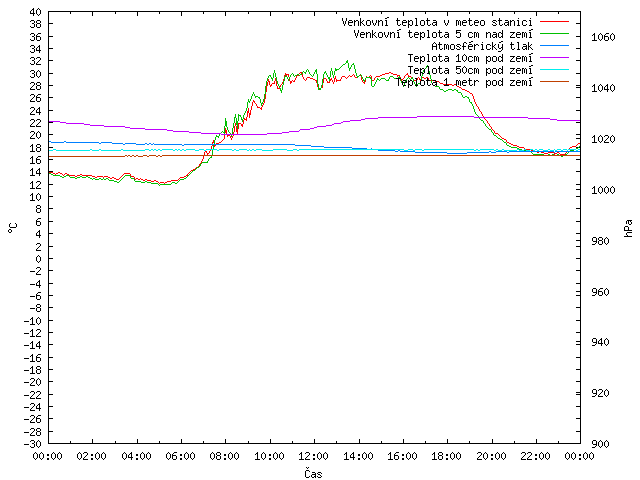Viewport: 640px width, 480px height.
Task: Click the green curve peak near 13:30
Action: (347, 61)
